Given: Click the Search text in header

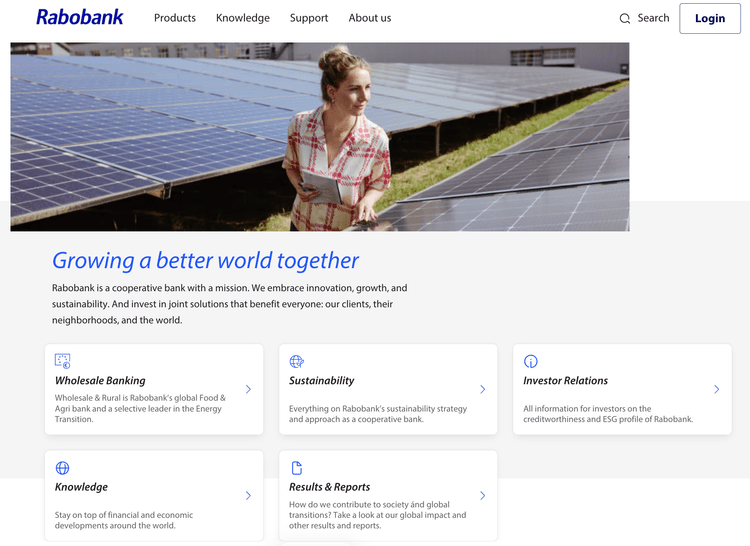Looking at the screenshot, I should click(x=653, y=18).
